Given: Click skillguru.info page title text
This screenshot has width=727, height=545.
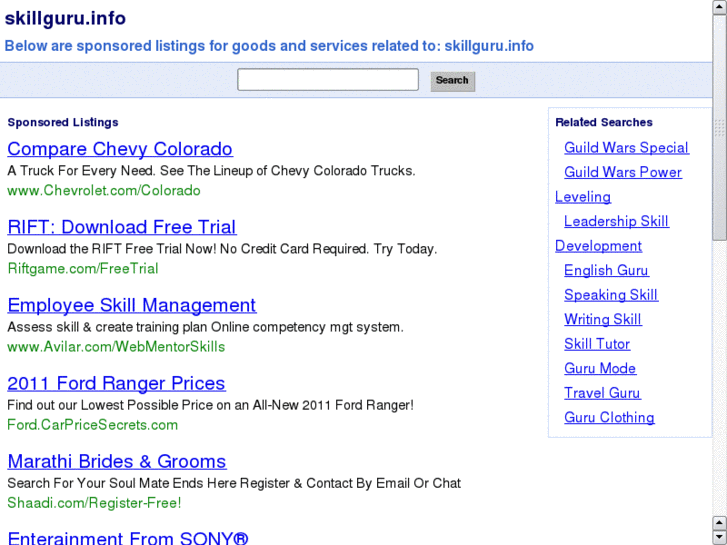Looking at the screenshot, I should [65, 19].
